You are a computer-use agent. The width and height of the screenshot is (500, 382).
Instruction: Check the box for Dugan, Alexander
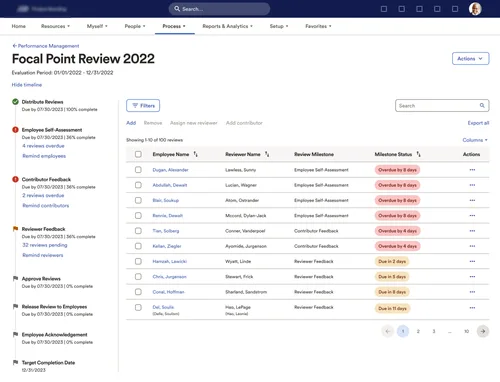[x=138, y=170]
